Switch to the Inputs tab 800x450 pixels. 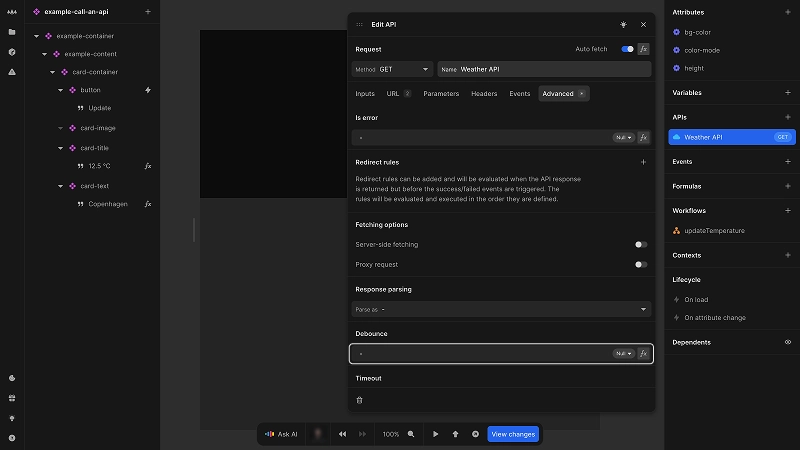(x=365, y=94)
